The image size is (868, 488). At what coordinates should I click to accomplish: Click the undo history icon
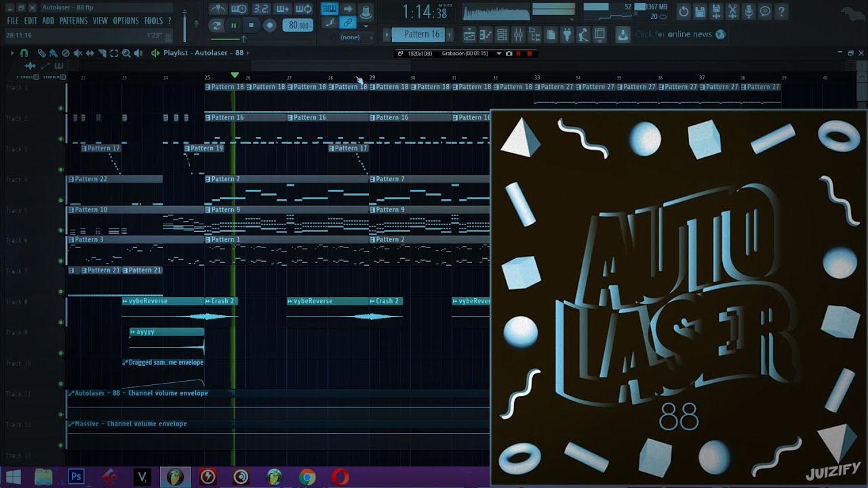pos(684,12)
